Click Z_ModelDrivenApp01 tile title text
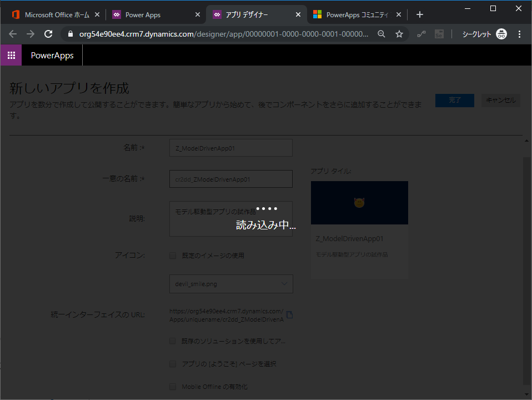Image resolution: width=532 pixels, height=400 pixels. tap(349, 239)
